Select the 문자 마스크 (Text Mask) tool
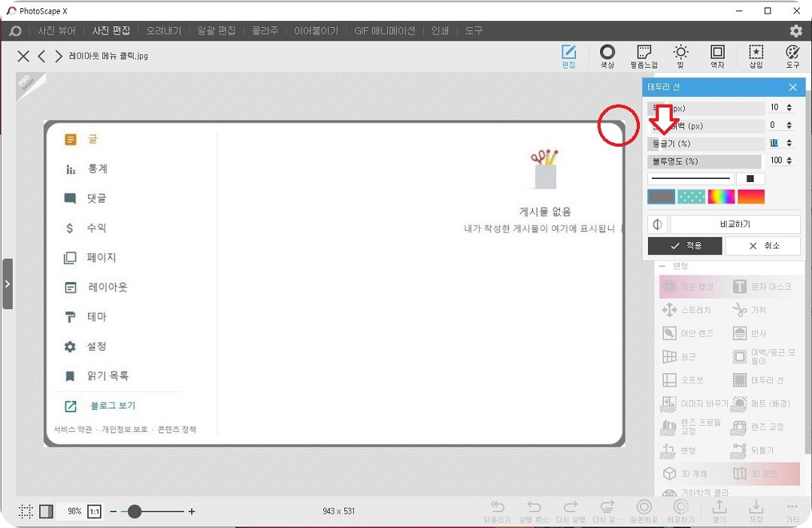The image size is (812, 528). pos(762,287)
